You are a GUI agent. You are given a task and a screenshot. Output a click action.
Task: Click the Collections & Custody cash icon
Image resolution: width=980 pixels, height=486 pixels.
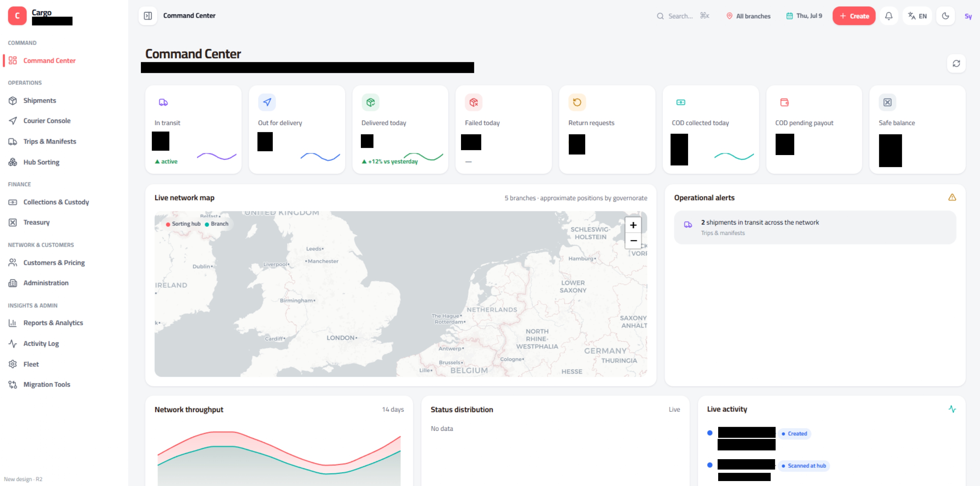(13, 202)
